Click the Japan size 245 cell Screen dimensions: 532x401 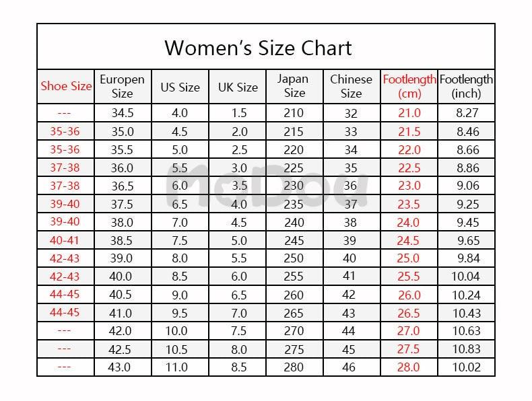294,240
